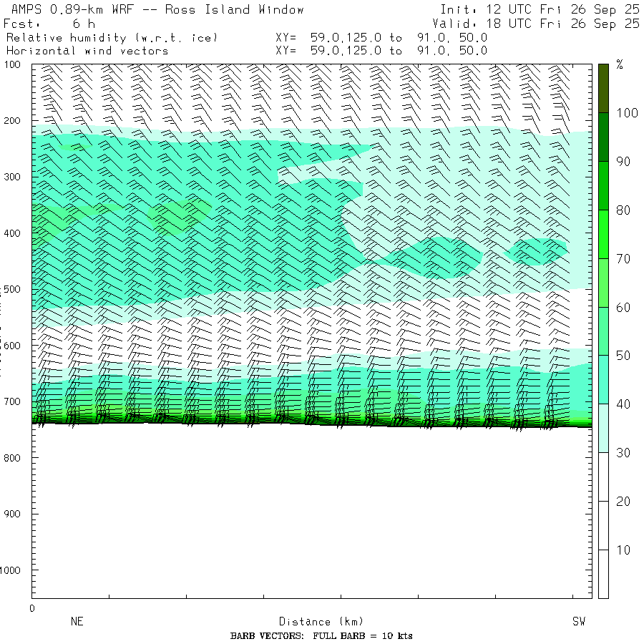Click the pale cyan 30–40% colorbar segment
The image size is (644, 644).
pos(603,428)
